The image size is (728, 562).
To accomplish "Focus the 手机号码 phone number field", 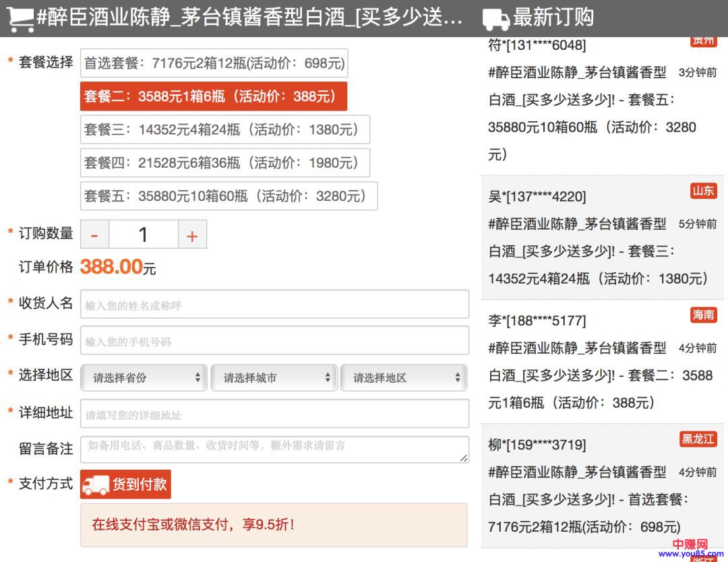I will click(x=274, y=341).
